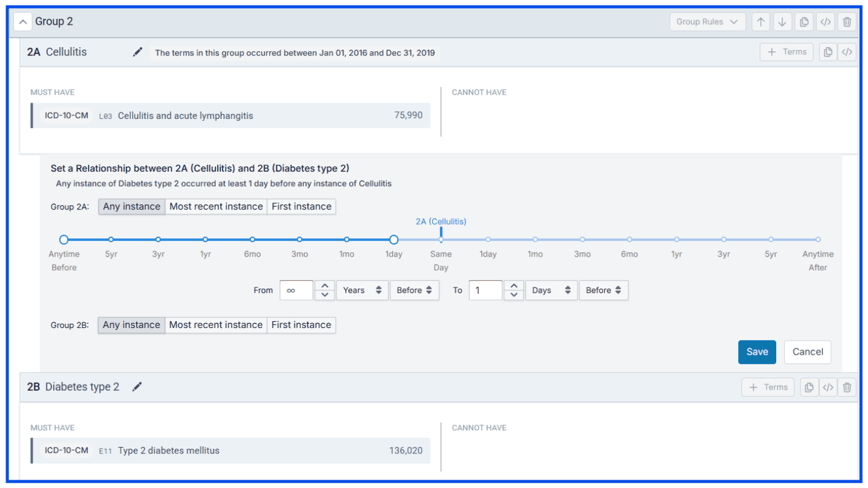Delete Group 2 with the trash icon

[x=847, y=22]
